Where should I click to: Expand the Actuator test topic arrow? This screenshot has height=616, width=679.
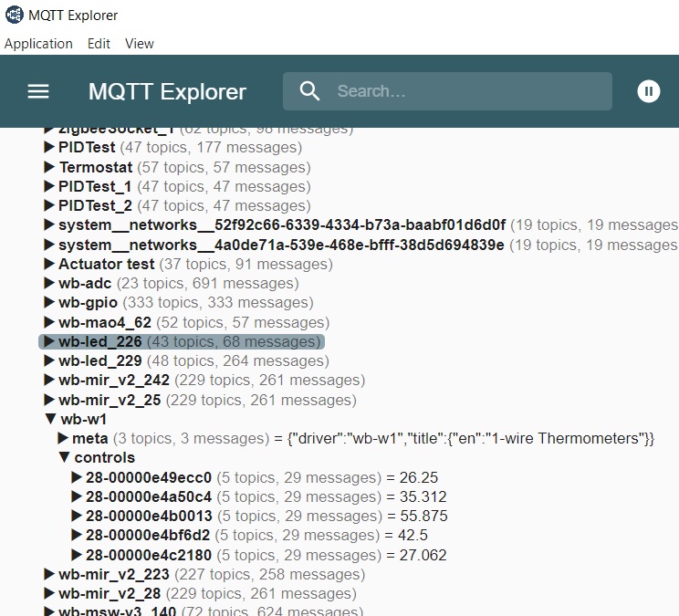pos(49,264)
